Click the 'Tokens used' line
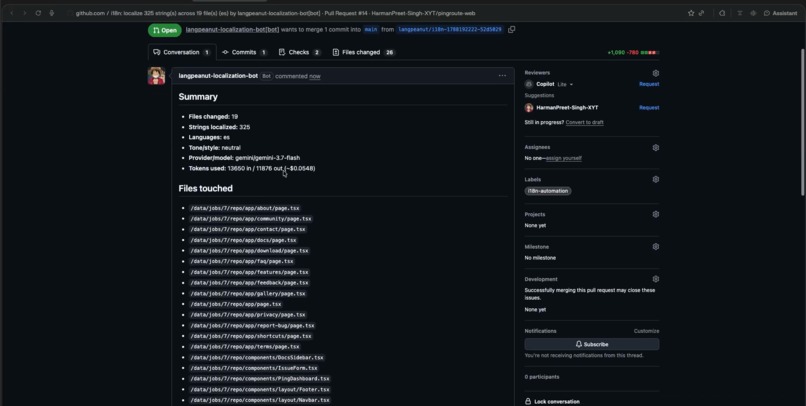Image resolution: width=806 pixels, height=406 pixels. [x=252, y=169]
